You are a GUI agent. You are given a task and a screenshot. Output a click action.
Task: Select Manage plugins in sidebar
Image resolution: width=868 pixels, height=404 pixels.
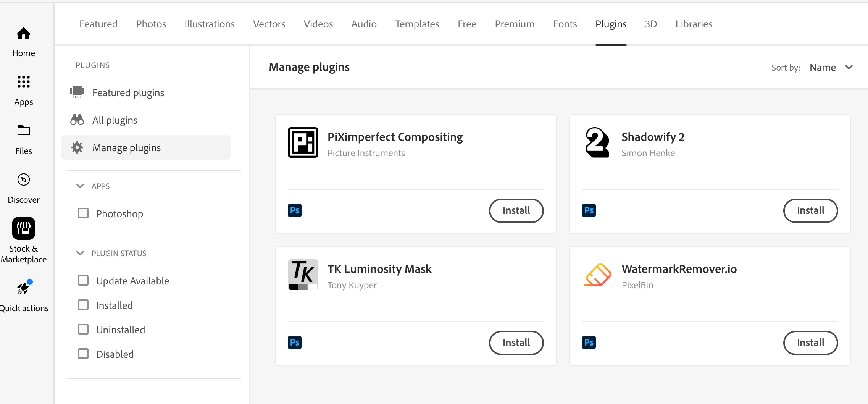[x=146, y=147]
